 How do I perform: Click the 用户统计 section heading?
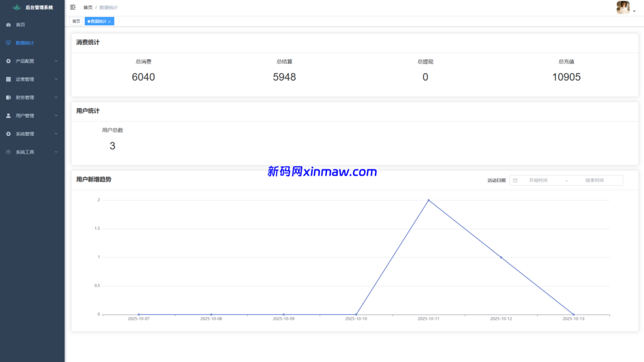coord(88,111)
